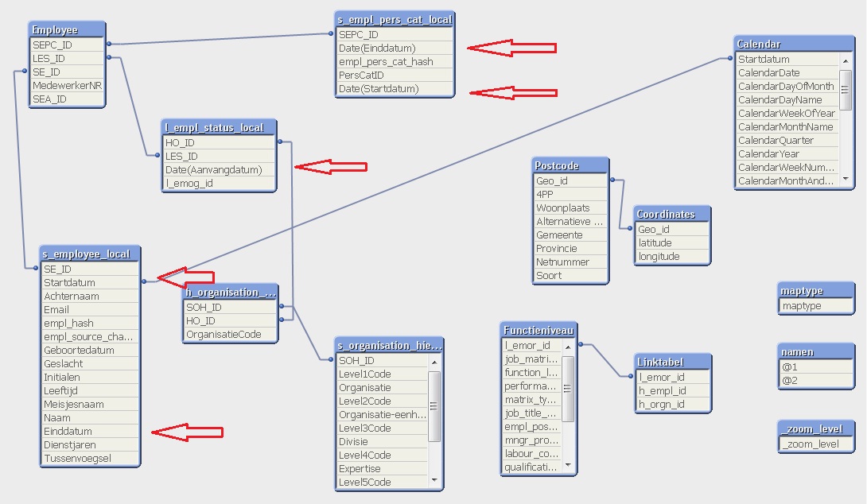This screenshot has width=867, height=504.
Task: Select l_empl_status_local table header
Action: [x=219, y=128]
